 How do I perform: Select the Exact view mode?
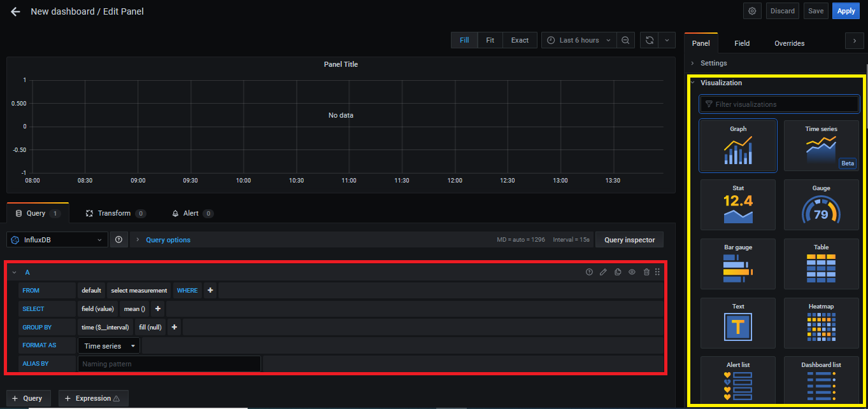(520, 40)
